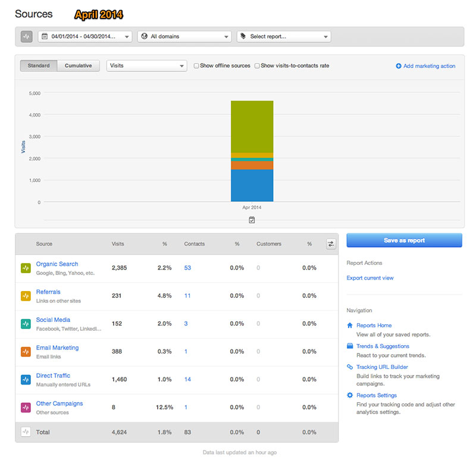The height and width of the screenshot is (463, 476).
Task: Expand the Select report dropdown
Action: [284, 36]
